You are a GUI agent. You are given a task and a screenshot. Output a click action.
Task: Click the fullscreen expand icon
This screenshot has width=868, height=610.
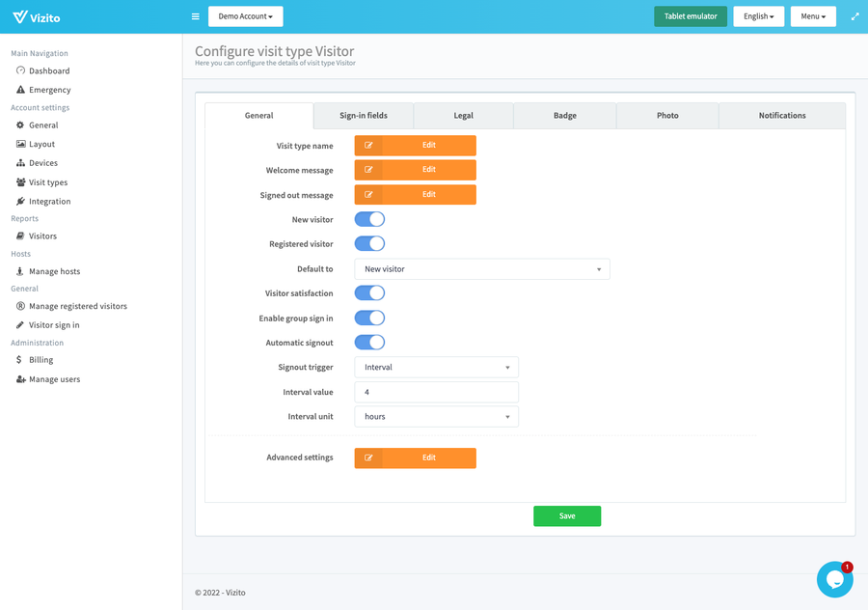pos(854,16)
